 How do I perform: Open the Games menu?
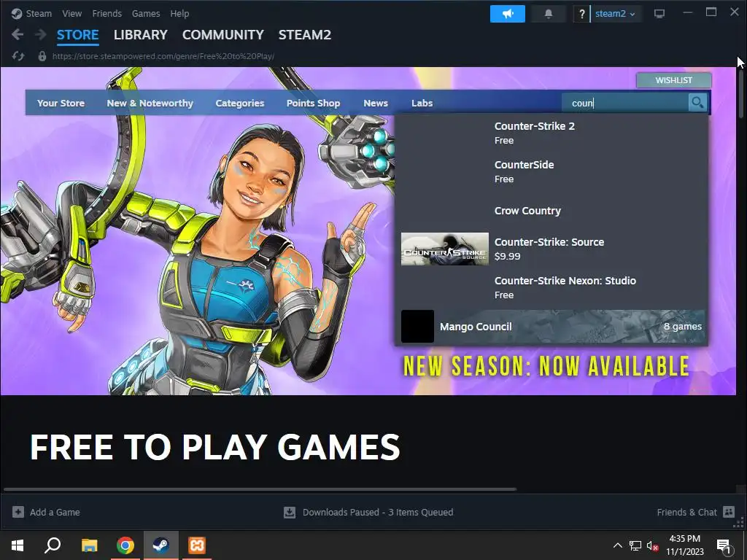[x=146, y=13]
